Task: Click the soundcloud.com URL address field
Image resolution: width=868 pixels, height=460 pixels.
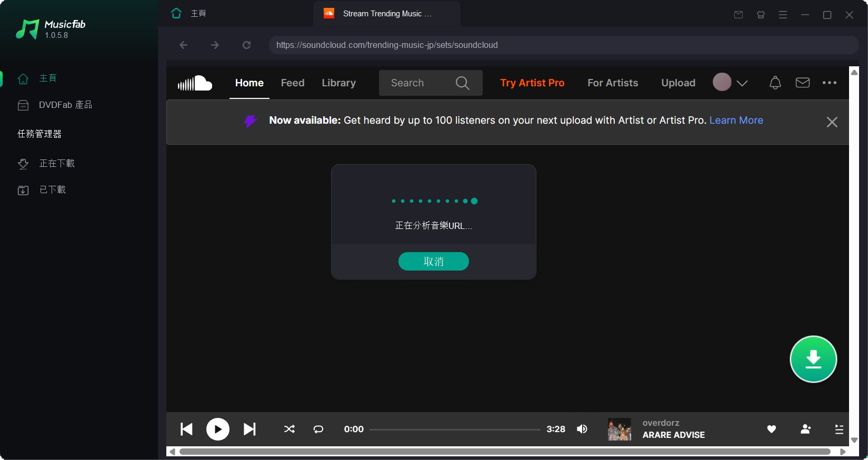Action: (x=564, y=45)
